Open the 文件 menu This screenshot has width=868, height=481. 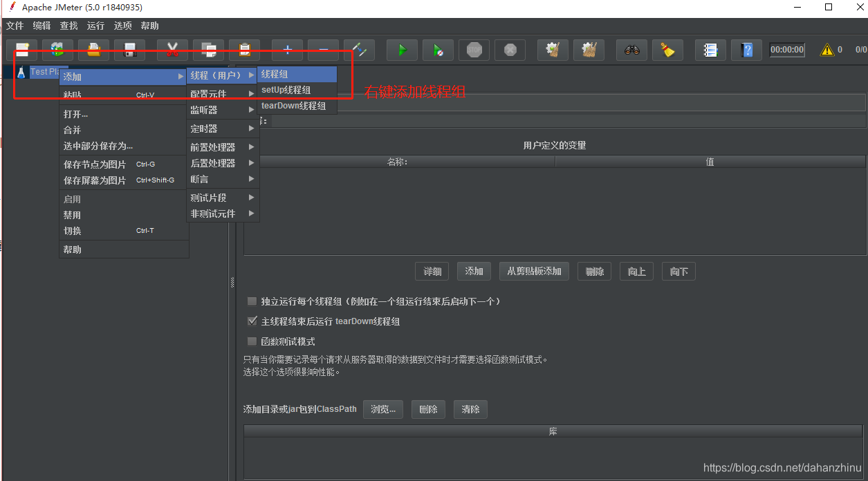click(15, 26)
